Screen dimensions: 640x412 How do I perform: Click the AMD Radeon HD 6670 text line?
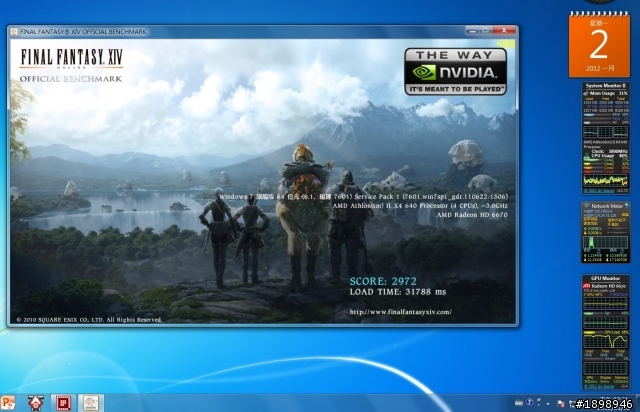[x=472, y=215]
